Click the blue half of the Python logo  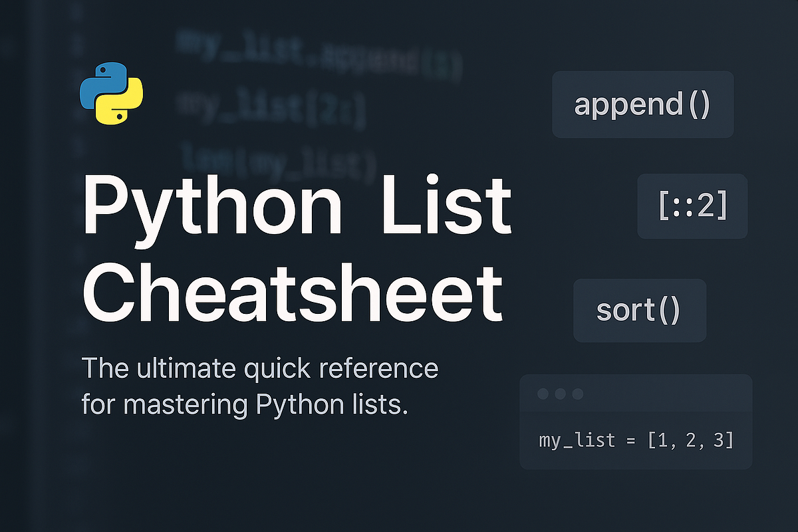click(103, 80)
